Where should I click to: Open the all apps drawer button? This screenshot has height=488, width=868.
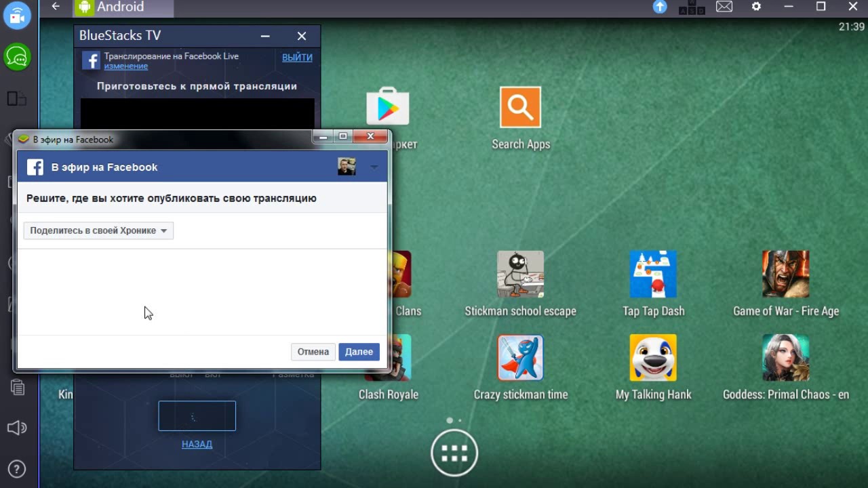[454, 453]
